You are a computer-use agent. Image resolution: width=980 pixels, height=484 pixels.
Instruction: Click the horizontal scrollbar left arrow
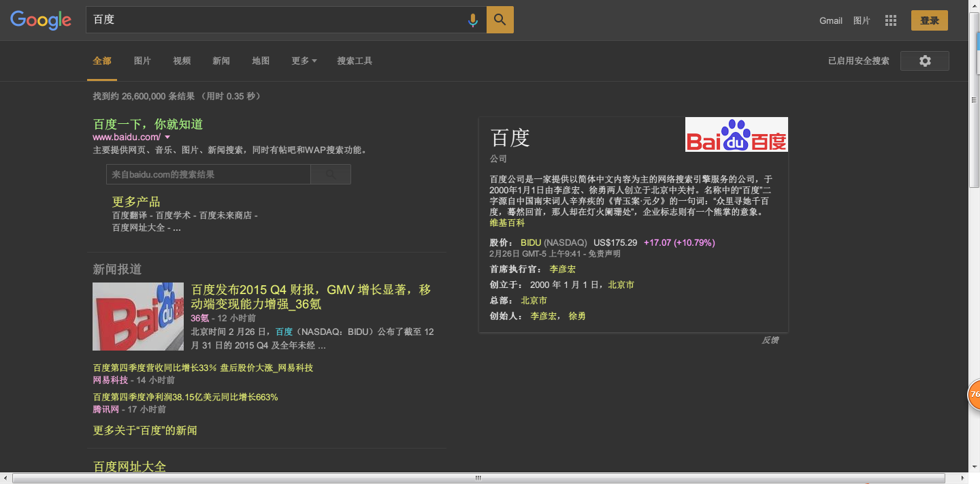pyautogui.click(x=5, y=479)
